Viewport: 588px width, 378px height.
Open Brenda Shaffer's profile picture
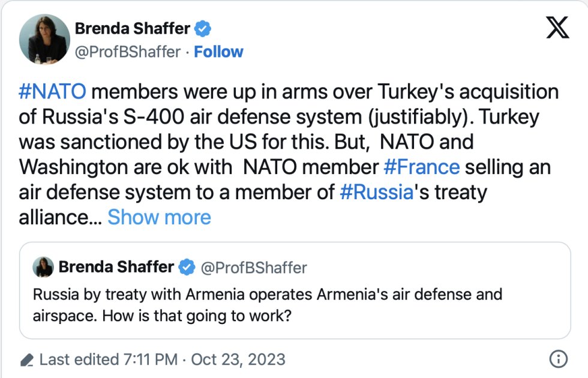pos(44,40)
